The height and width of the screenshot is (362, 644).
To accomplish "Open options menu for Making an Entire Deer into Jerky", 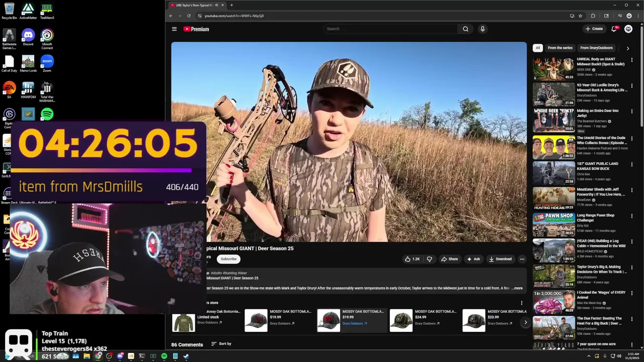I will [x=632, y=111].
